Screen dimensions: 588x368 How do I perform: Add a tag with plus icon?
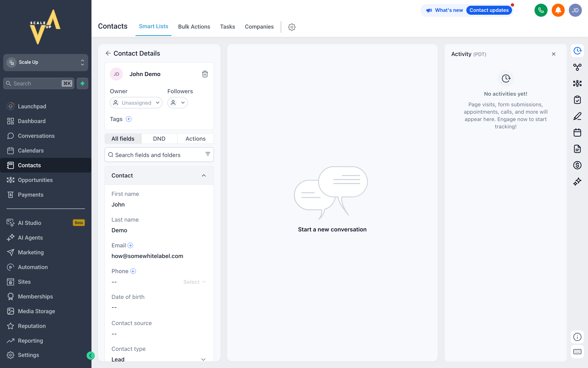coord(129,119)
